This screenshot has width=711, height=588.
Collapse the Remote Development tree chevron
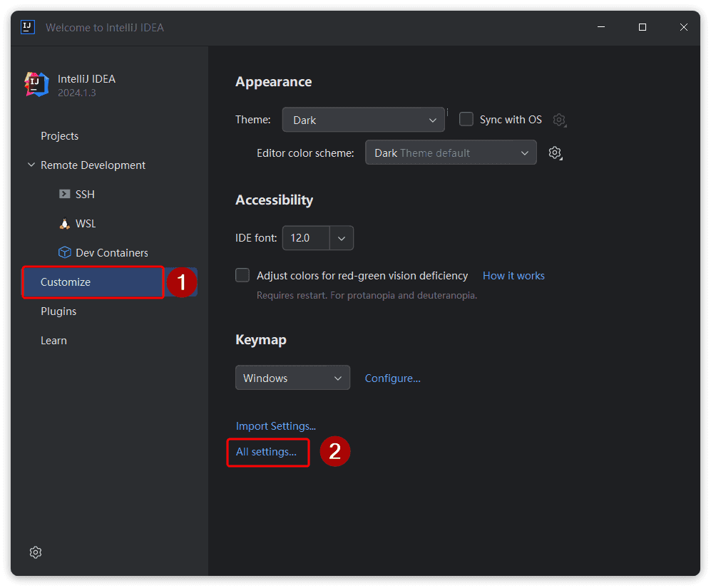point(31,165)
